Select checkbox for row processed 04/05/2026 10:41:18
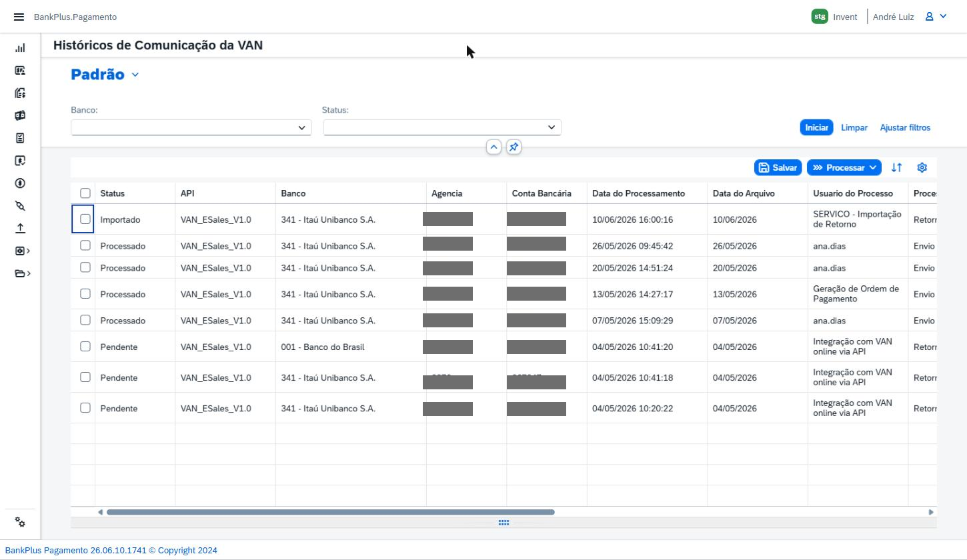This screenshot has height=560, width=967. tap(85, 377)
